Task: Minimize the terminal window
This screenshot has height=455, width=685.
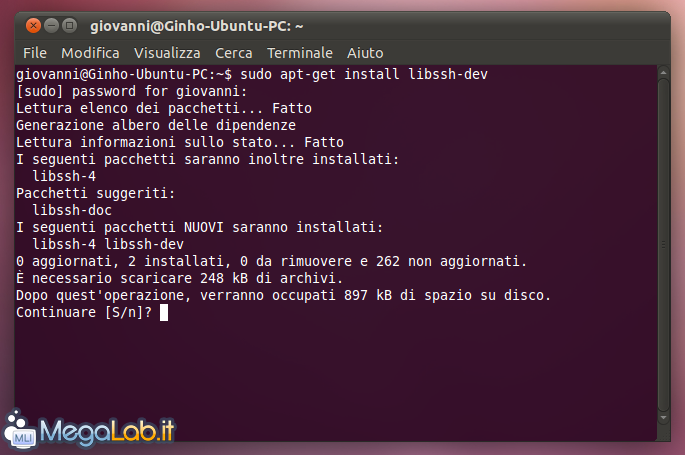Action: point(52,26)
